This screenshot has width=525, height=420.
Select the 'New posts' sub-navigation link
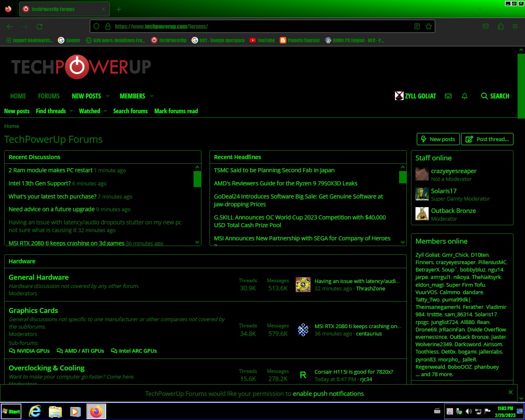17,111
